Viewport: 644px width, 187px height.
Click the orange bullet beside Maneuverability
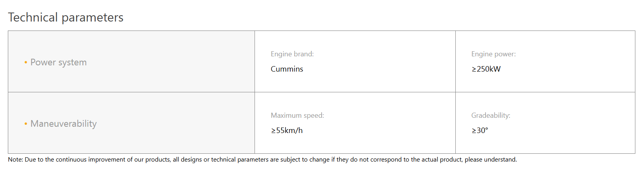[26, 124]
